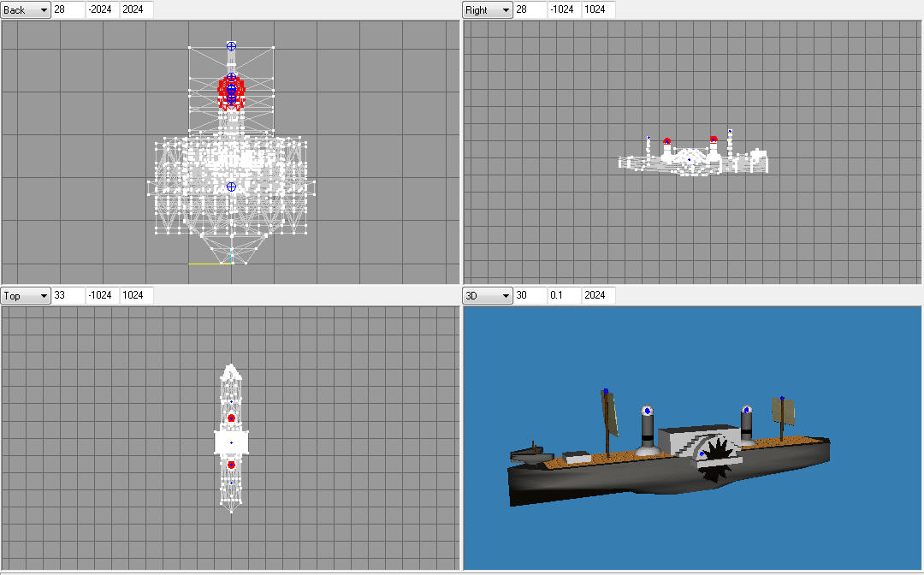Viewport: 924px width, 575px height.
Task: Select the Top viewport field showing -1024
Action: point(103,296)
